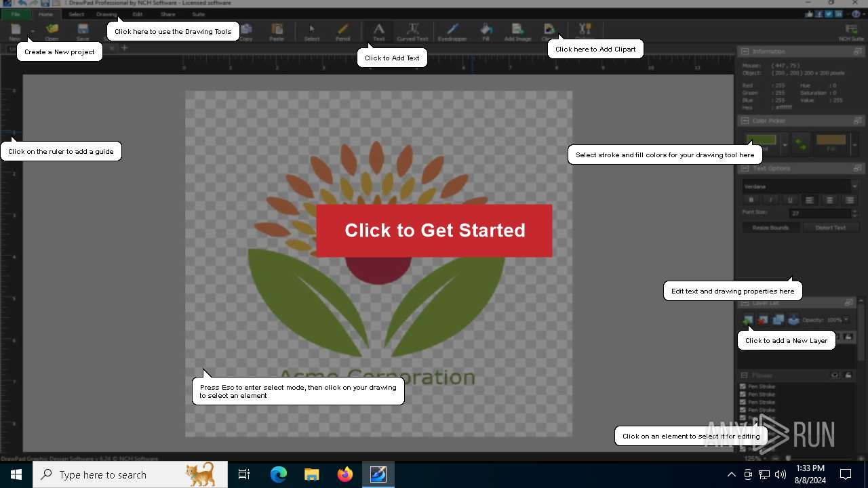The height and width of the screenshot is (488, 868).
Task: Select the Fill bucket tool
Action: click(x=486, y=31)
